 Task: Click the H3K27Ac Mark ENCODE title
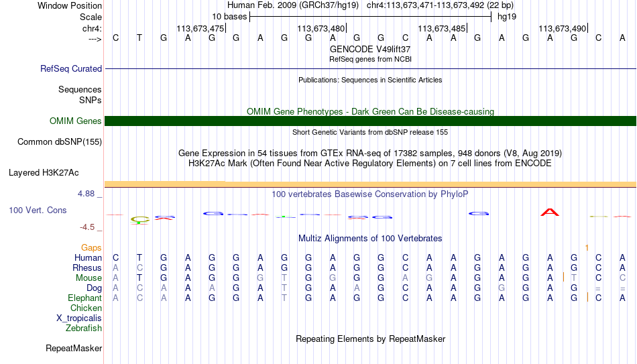tap(370, 164)
